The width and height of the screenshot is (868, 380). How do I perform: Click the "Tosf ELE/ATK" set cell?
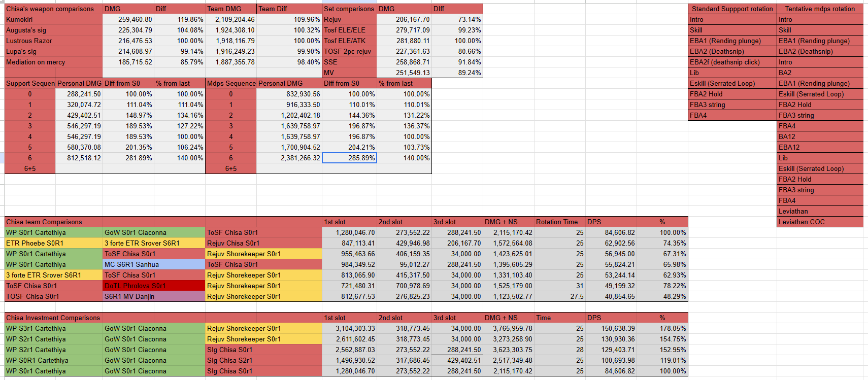click(x=350, y=41)
